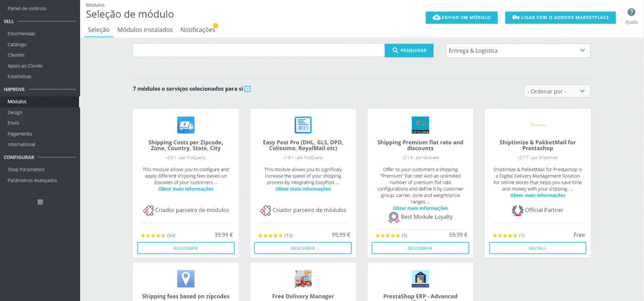Click Descobrir on Shipping Premium flat rate card
Viewport: 644px width, 301px height.
pos(421,248)
